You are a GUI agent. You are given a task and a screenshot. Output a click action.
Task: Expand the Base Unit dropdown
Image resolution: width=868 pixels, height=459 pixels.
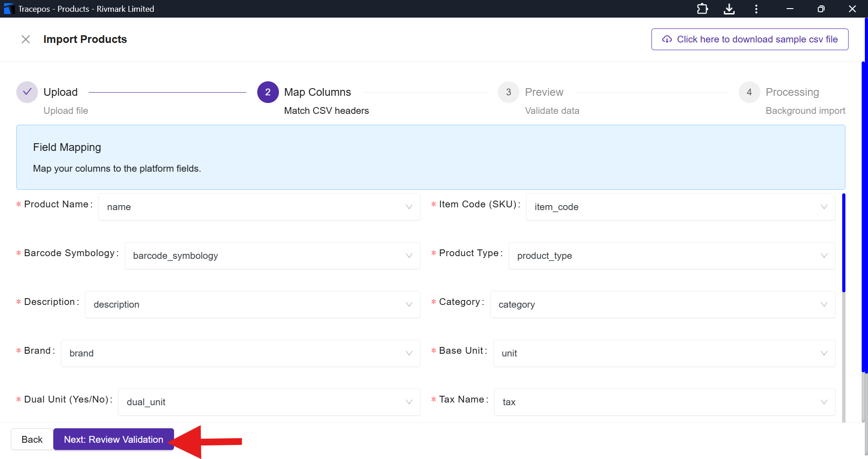point(664,353)
